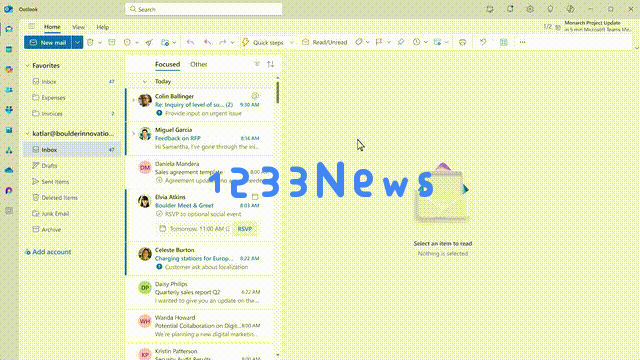Expand the Colin Ballinger conversation thread
The height and width of the screenshot is (360, 640).
pyautogui.click(x=133, y=100)
